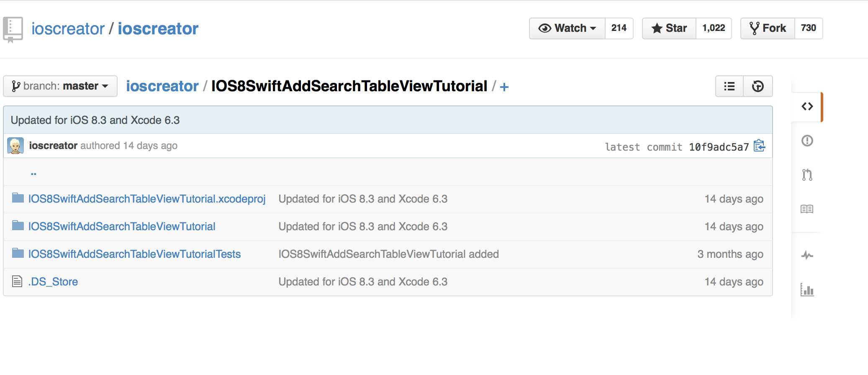Screen dimensions: 868x375
Task: Open IOS8SwiftAddSearchTableViewTutorialTests folder
Action: pyautogui.click(x=134, y=254)
